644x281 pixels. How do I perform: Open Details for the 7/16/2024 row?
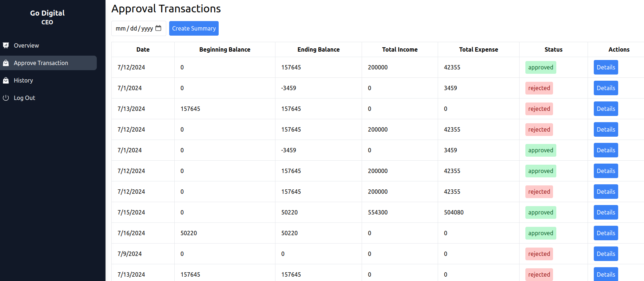click(x=605, y=233)
